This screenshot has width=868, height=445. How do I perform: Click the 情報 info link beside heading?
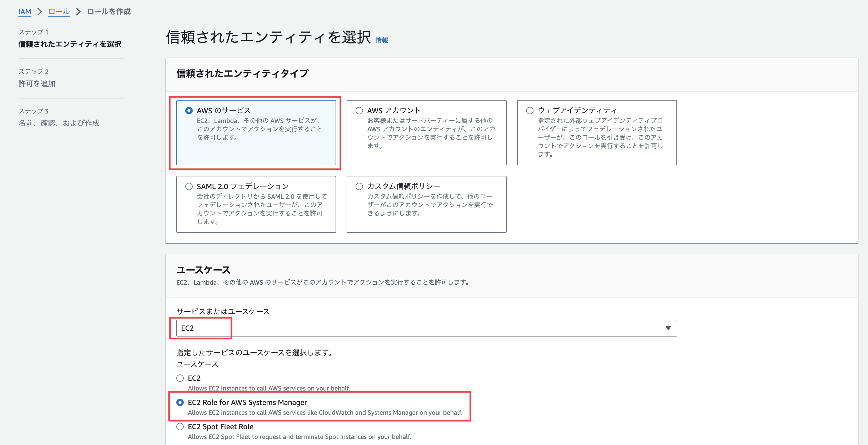[x=381, y=40]
